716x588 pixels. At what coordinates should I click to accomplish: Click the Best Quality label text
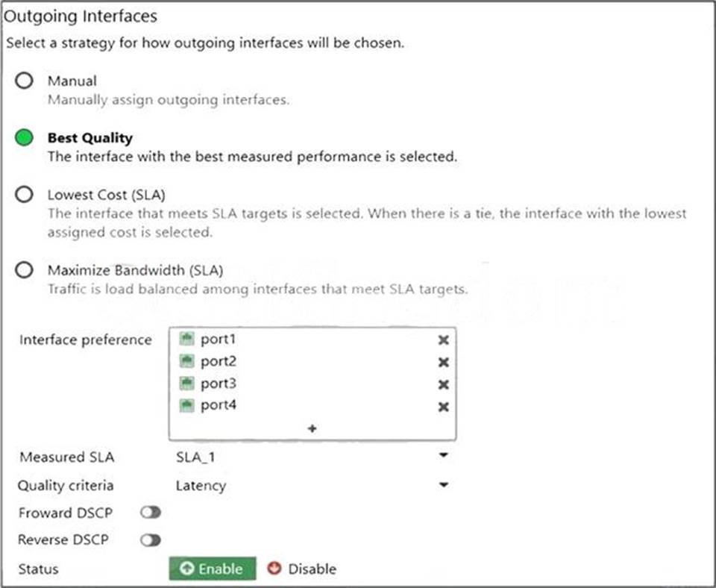(x=89, y=138)
